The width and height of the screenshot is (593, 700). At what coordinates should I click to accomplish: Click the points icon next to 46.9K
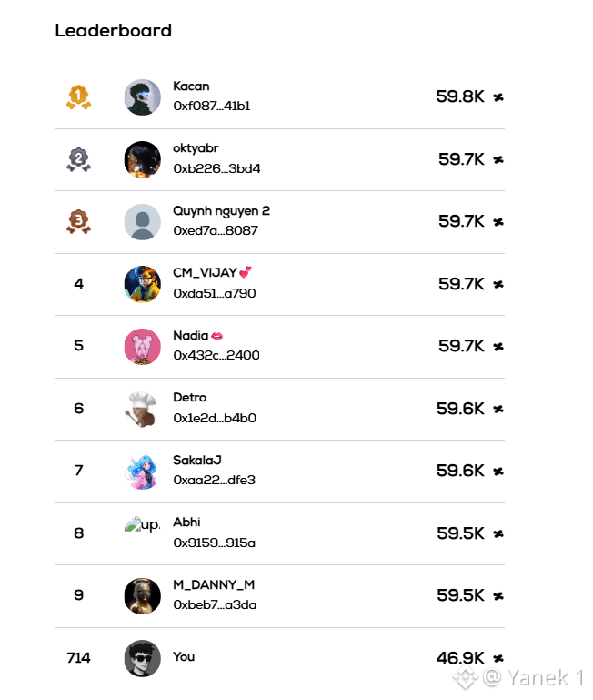click(498, 658)
